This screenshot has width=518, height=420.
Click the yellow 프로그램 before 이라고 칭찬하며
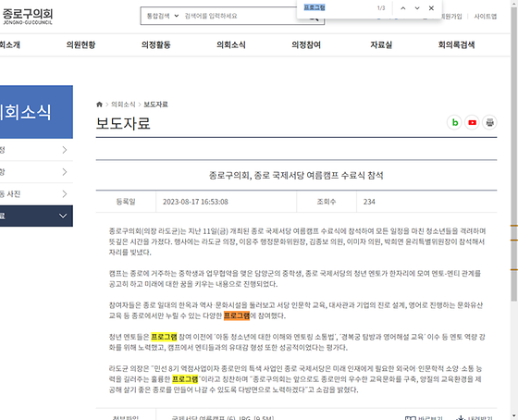coord(185,379)
